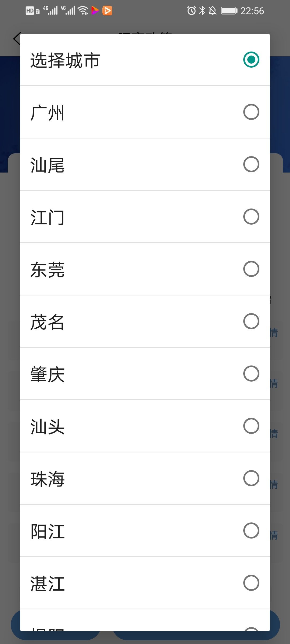The width and height of the screenshot is (290, 644).
Task: Tap the muted bell status icon
Action: 212,11
